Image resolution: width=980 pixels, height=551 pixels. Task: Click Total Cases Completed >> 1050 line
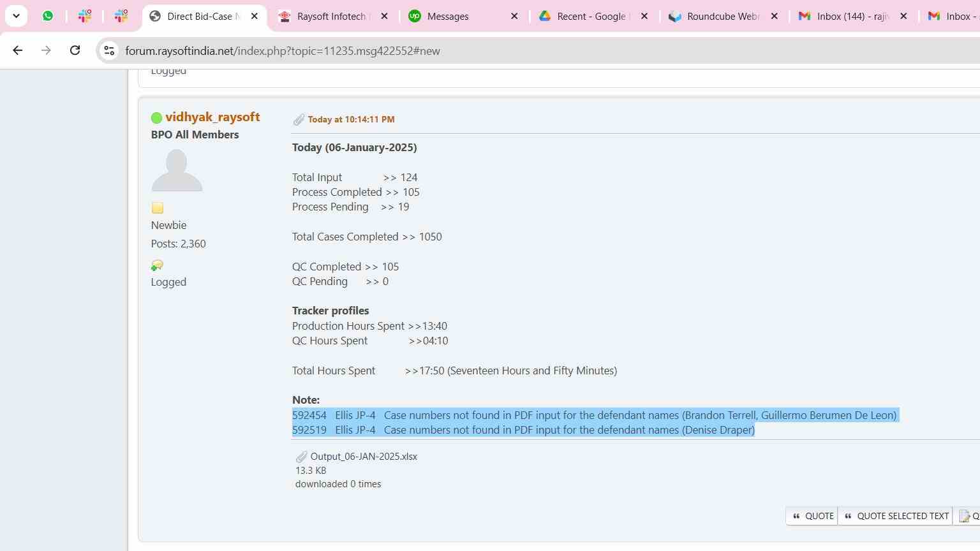(367, 237)
